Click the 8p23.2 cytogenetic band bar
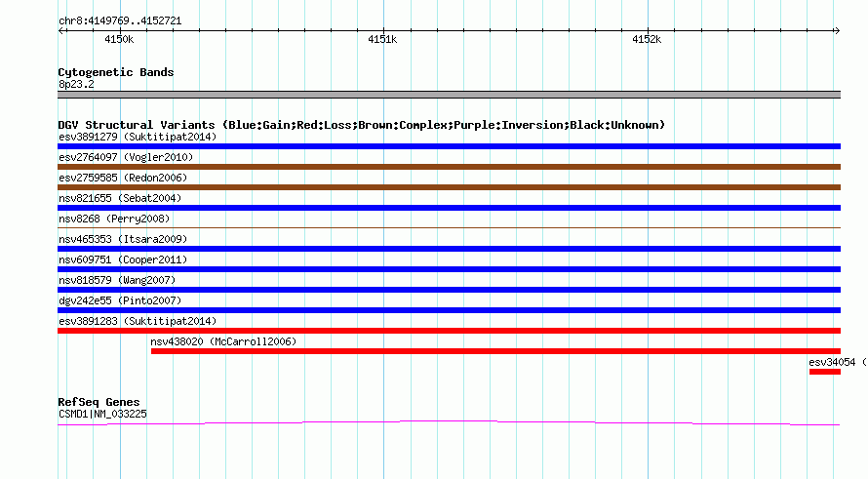 point(449,95)
